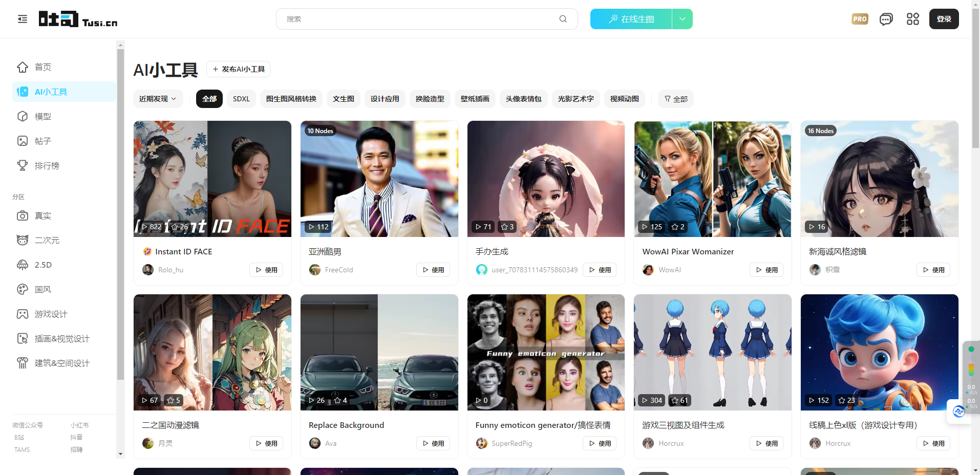Collapse the sidebar with the hamburger icon
980x475 pixels.
coord(22,18)
